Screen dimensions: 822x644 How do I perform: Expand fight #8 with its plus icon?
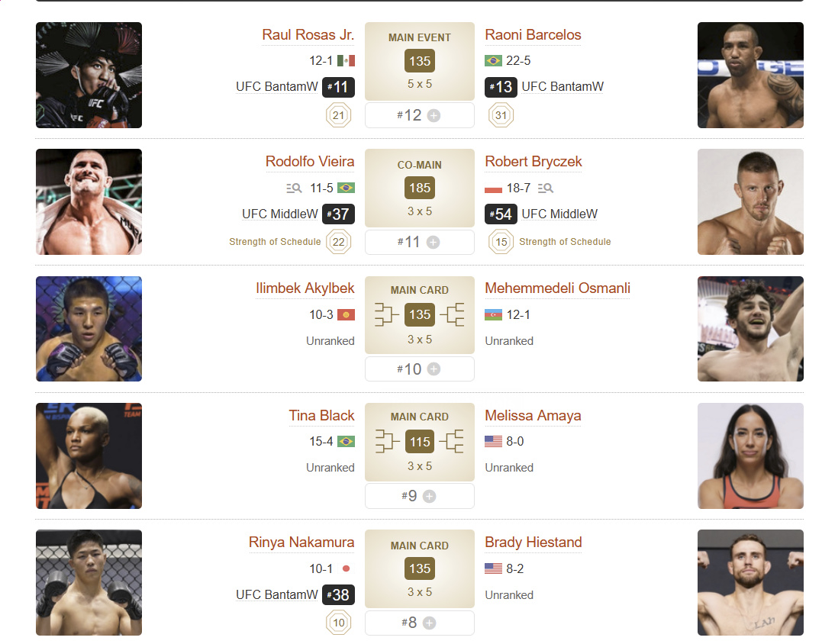point(430,623)
